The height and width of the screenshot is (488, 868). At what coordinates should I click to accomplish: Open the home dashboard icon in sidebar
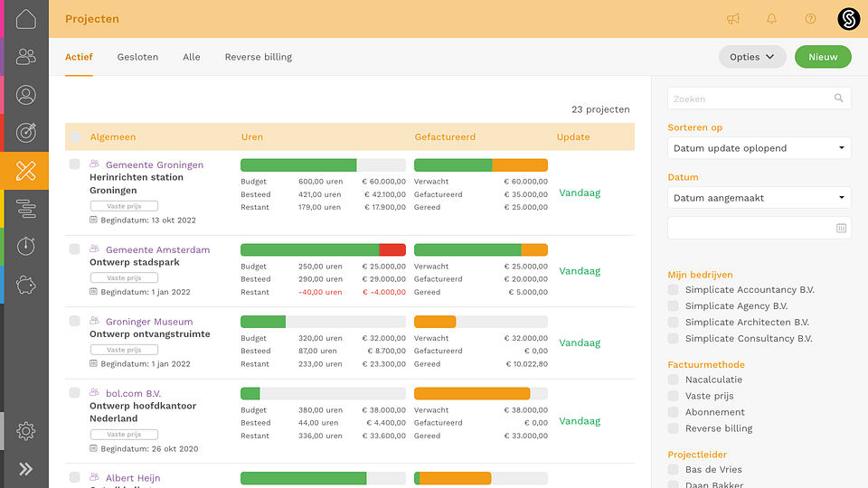(x=26, y=19)
